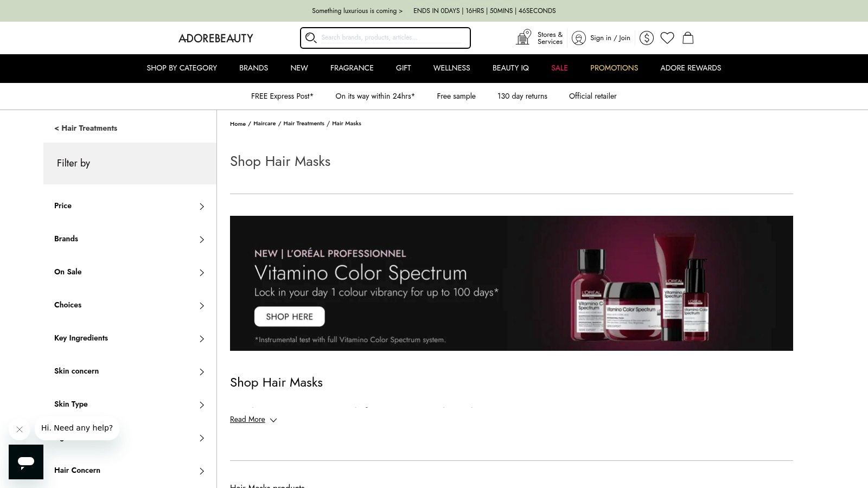Expand the Brands filter

coord(130,239)
